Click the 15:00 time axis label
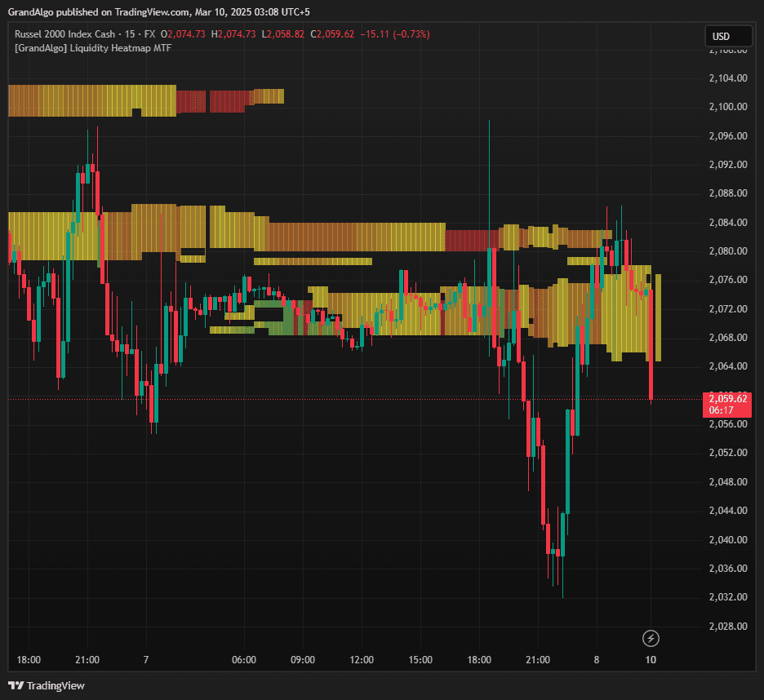Image resolution: width=764 pixels, height=700 pixels. click(x=420, y=659)
